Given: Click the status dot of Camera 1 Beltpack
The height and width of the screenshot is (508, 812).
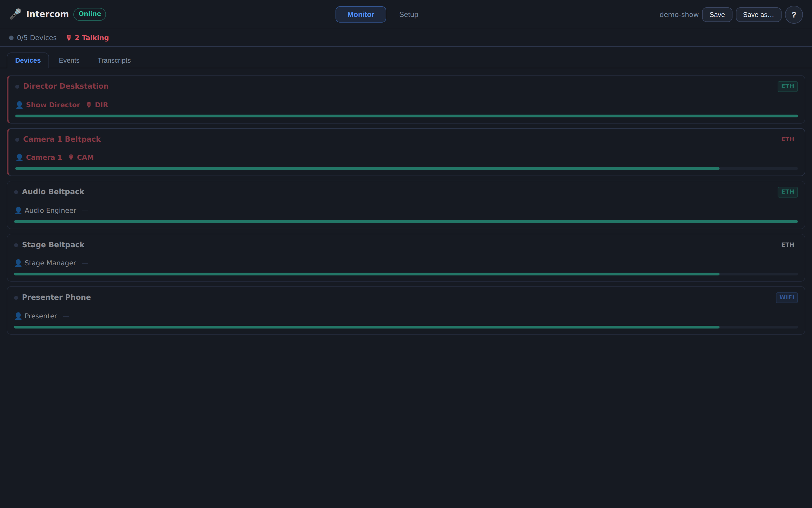Looking at the screenshot, I should click(x=17, y=140).
